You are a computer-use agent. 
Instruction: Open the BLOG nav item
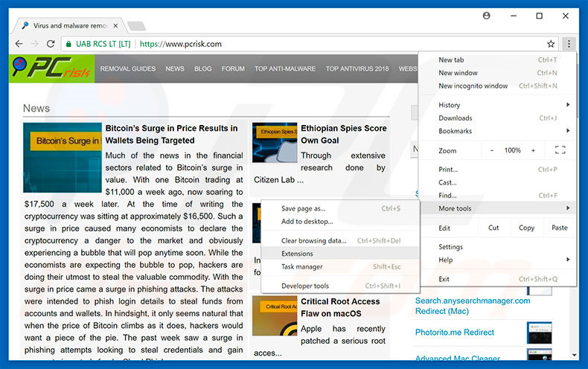point(203,69)
